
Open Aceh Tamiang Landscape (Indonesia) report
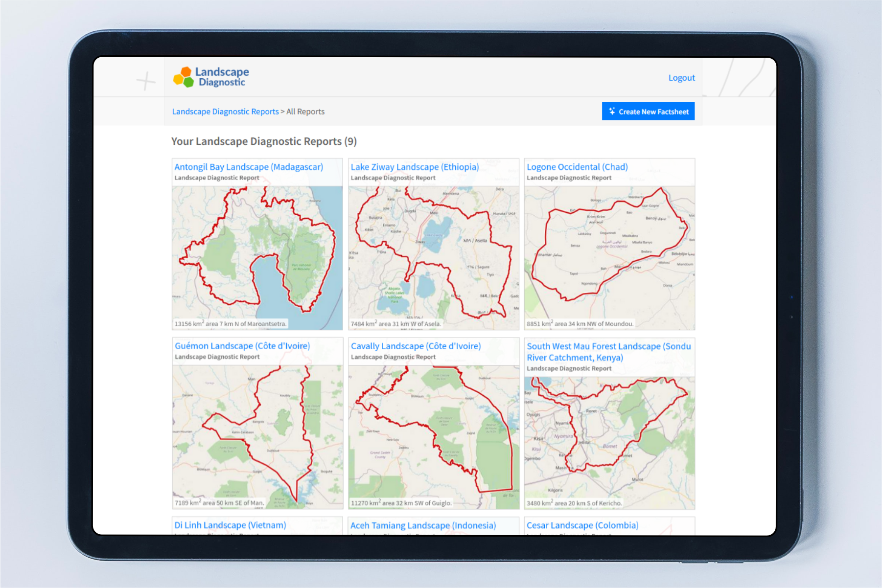423,525
